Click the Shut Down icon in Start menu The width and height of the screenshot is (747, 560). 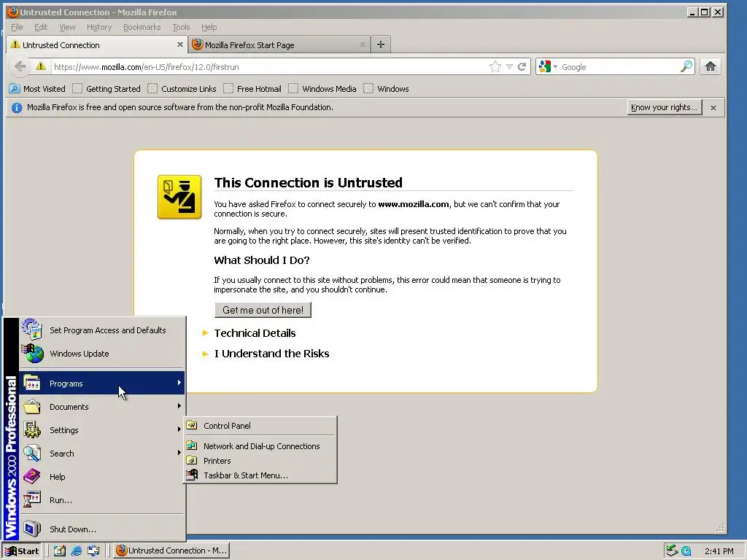pos(32,529)
